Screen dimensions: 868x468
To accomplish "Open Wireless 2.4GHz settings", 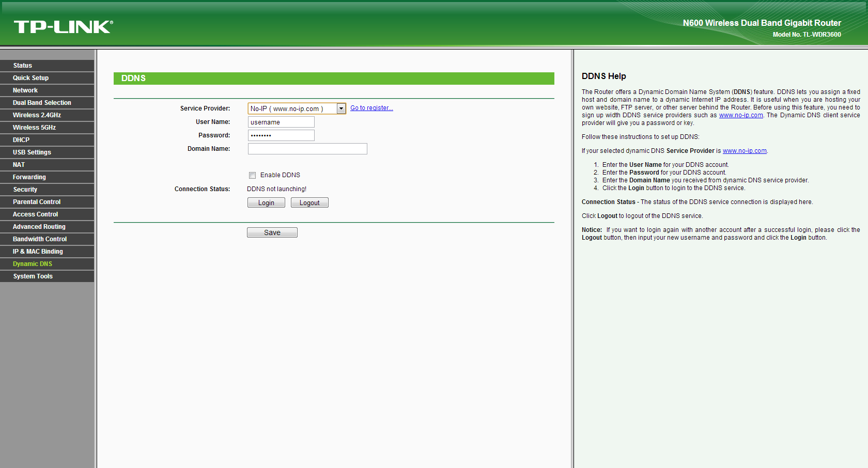I will click(x=47, y=115).
